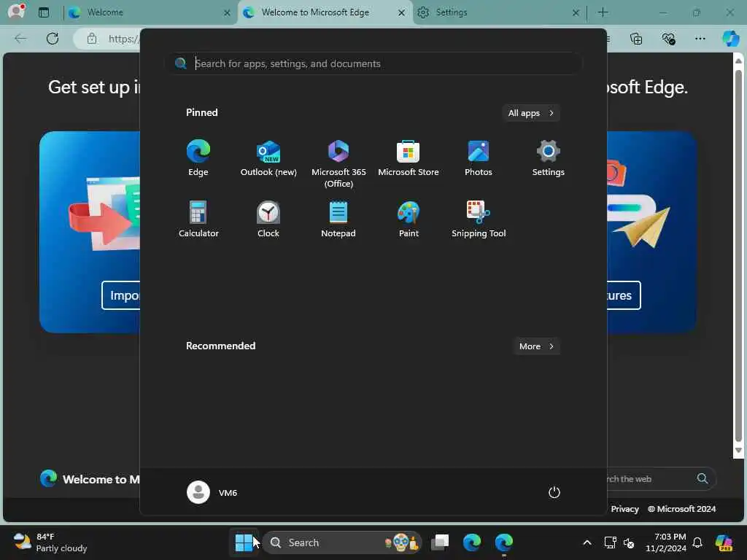Image resolution: width=747 pixels, height=560 pixels.
Task: Open Edge Collections toolbar icon
Action: (636, 39)
